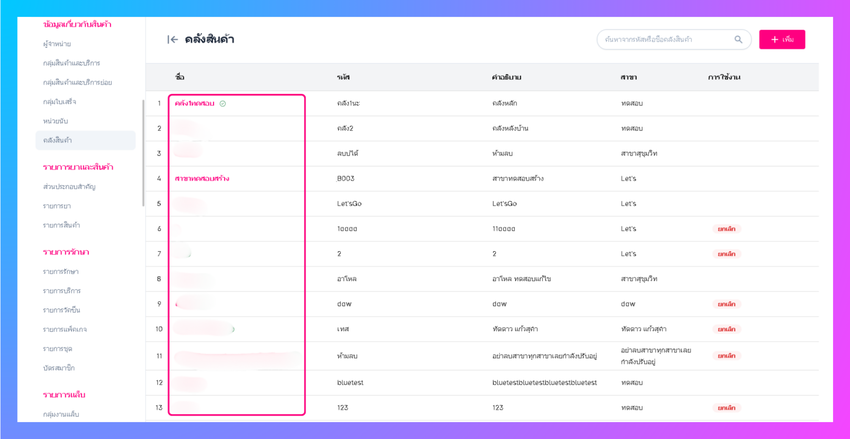Select หน่วยนับ in the sidebar
This screenshot has width=850, height=439.
pyautogui.click(x=56, y=121)
